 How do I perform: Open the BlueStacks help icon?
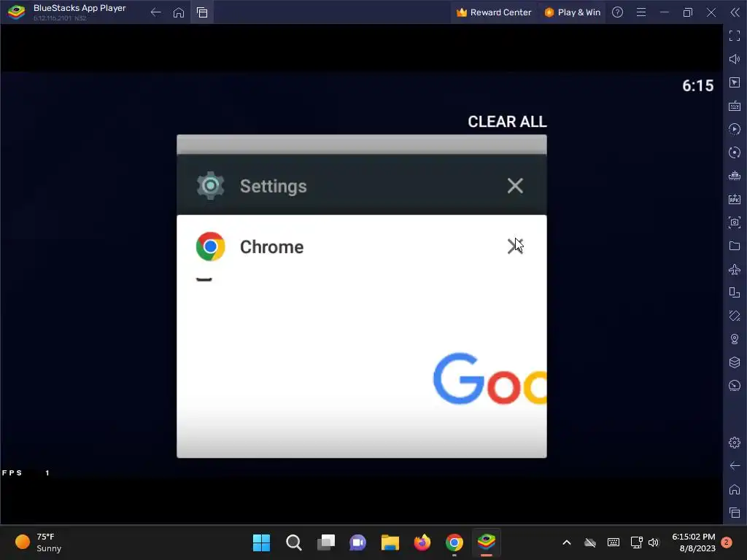[617, 12]
